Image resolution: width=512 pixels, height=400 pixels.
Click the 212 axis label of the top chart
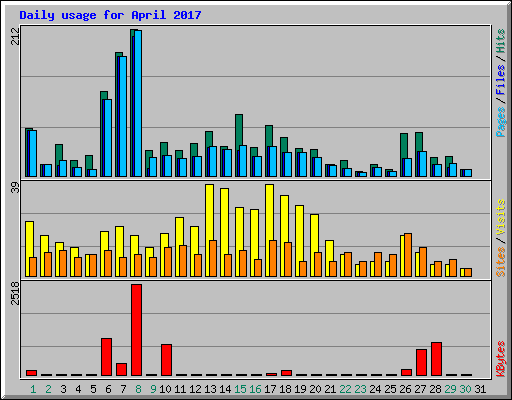[x=15, y=36]
